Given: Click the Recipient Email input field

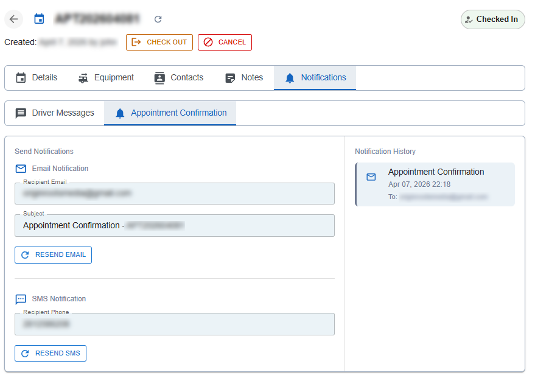Looking at the screenshot, I should pos(175,193).
